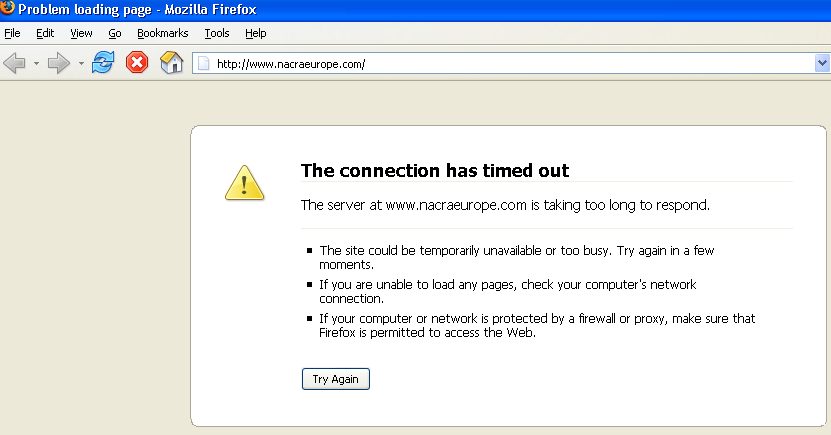Open the Go menu
Image resolution: width=831 pixels, height=435 pixels.
click(x=114, y=33)
